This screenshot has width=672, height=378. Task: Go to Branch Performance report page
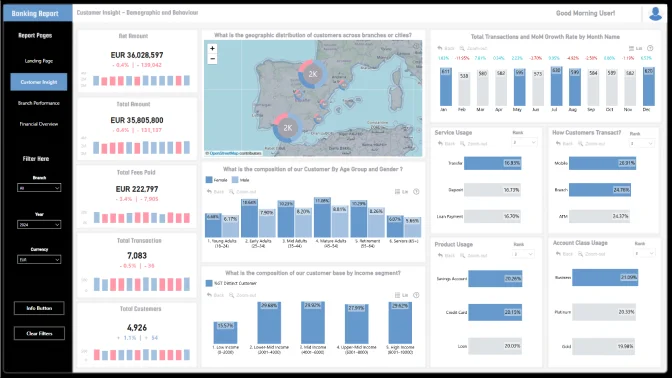click(x=39, y=103)
